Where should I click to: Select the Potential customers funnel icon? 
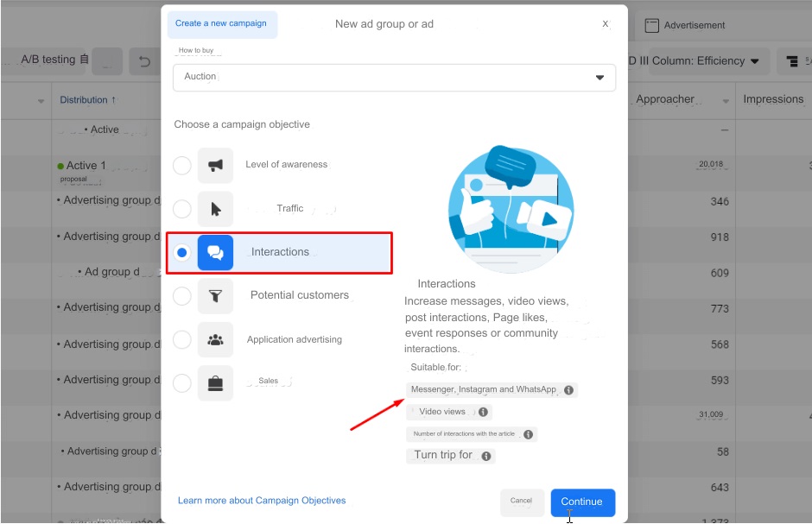[x=215, y=295]
